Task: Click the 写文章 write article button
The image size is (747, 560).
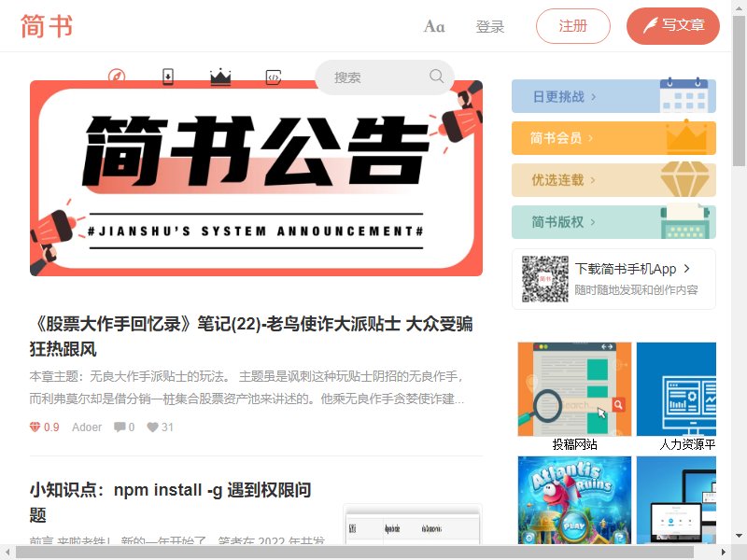Action: pos(672,26)
